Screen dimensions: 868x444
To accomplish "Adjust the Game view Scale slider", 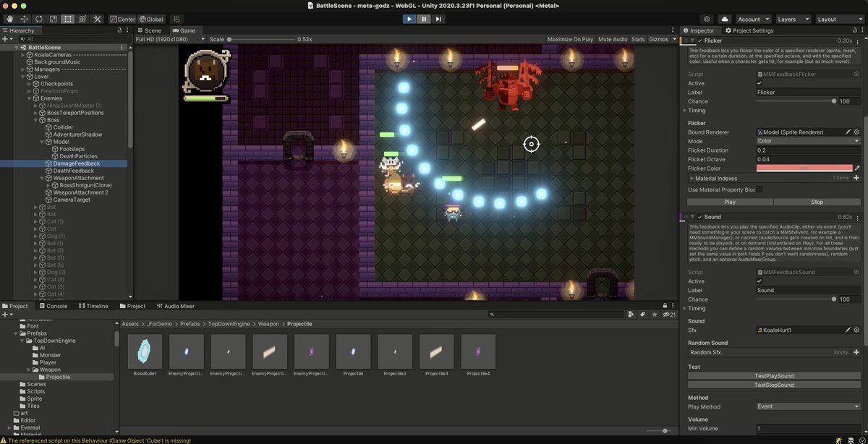I will 260,39.
